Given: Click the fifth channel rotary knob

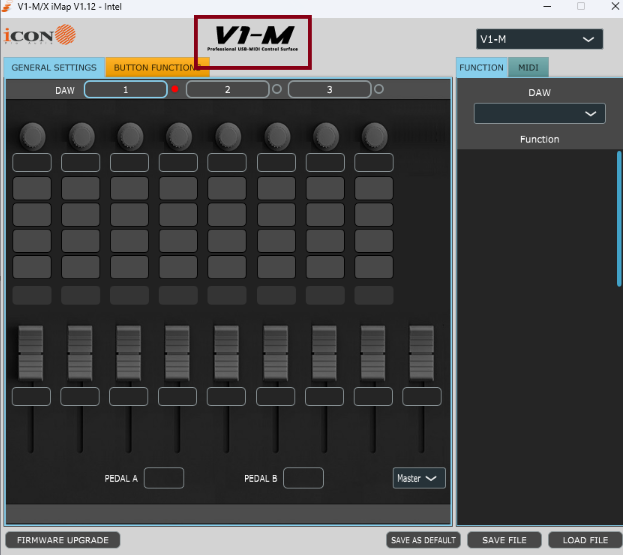Looking at the screenshot, I should coord(228,136).
